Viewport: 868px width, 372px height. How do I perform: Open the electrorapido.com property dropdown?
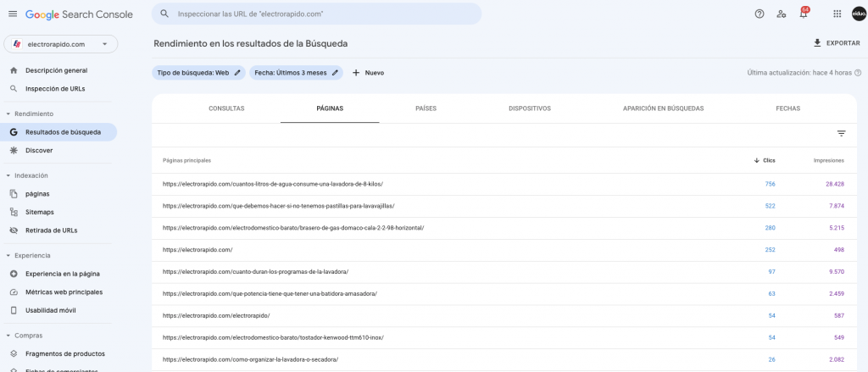pyautogui.click(x=61, y=44)
